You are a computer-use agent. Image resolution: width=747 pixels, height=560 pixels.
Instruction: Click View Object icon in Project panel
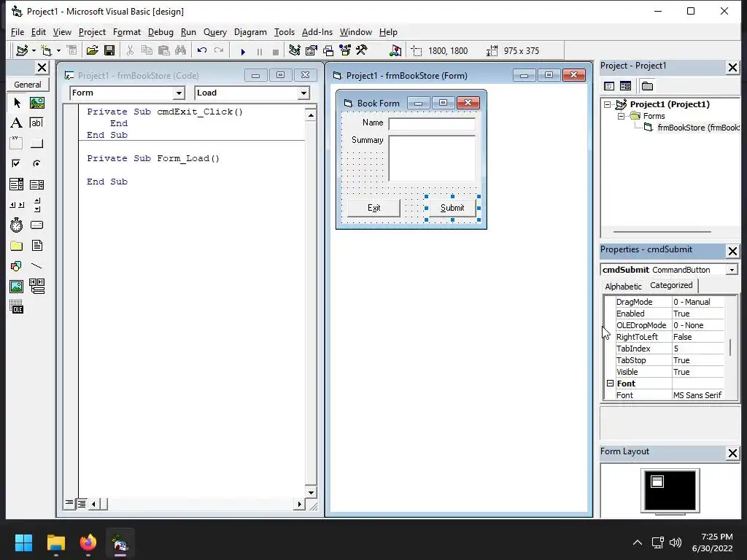[x=625, y=86]
